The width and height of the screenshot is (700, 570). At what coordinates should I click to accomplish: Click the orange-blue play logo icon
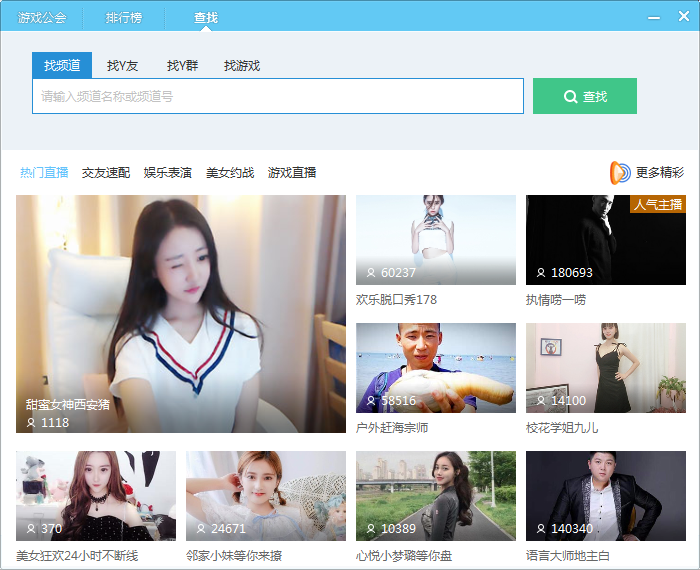620,173
